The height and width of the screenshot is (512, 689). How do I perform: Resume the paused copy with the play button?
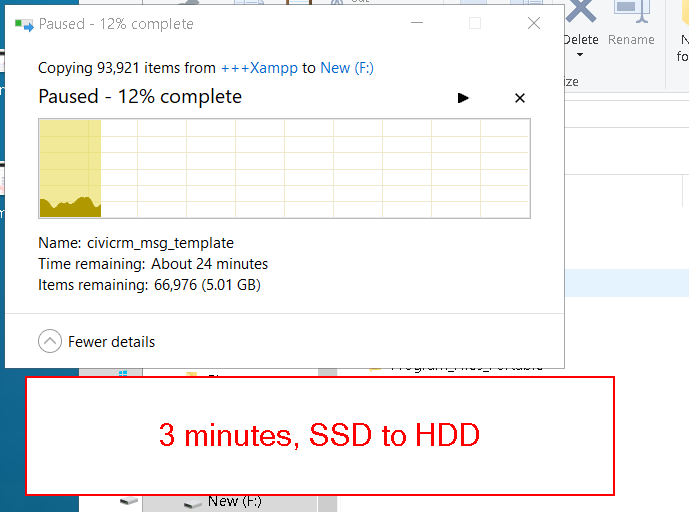point(463,98)
